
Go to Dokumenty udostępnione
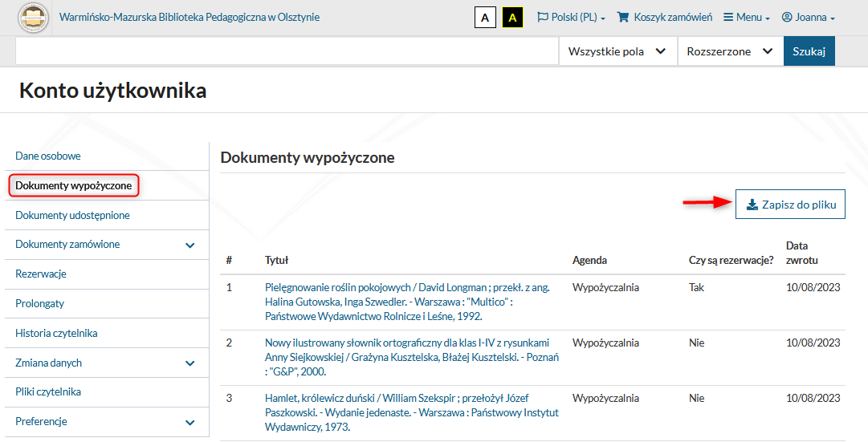[72, 215]
